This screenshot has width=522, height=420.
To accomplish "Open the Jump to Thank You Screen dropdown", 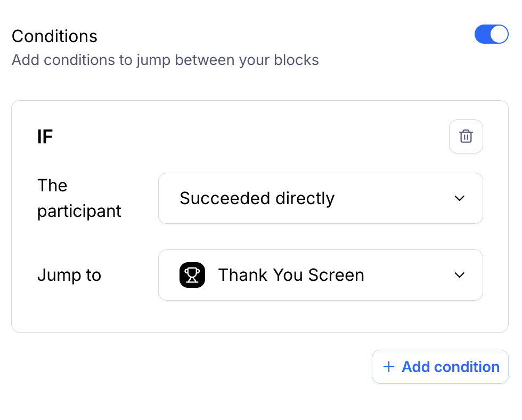I will click(321, 275).
